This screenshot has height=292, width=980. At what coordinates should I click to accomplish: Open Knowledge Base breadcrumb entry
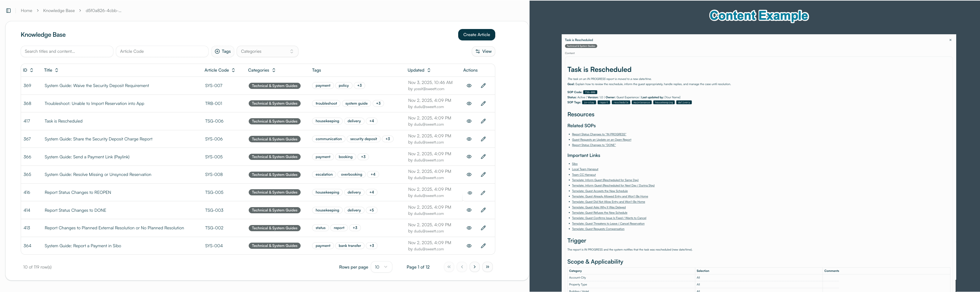click(x=59, y=10)
